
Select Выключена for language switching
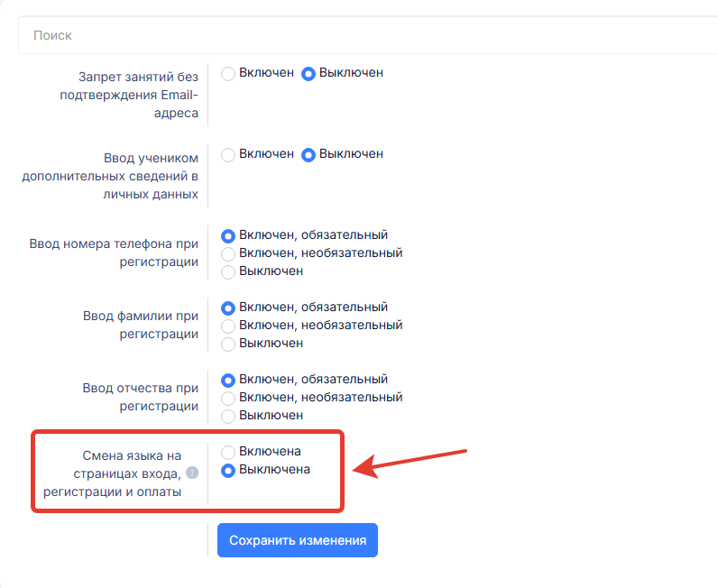(x=228, y=470)
